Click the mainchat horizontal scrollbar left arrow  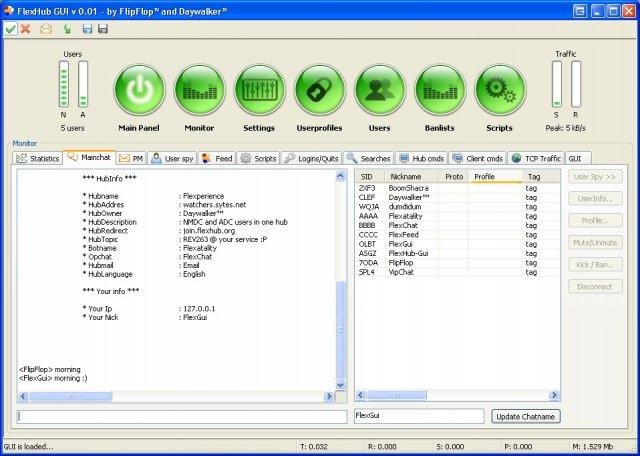coord(23,396)
